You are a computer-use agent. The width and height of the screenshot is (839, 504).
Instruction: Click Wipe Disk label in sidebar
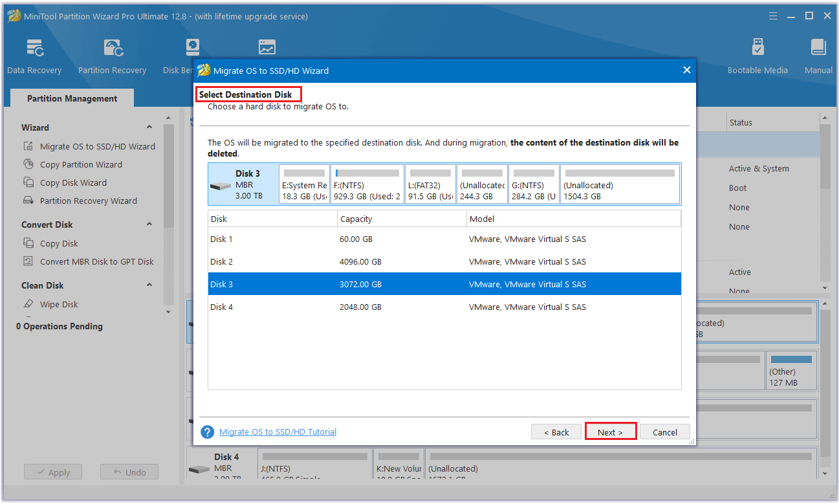[x=59, y=304]
